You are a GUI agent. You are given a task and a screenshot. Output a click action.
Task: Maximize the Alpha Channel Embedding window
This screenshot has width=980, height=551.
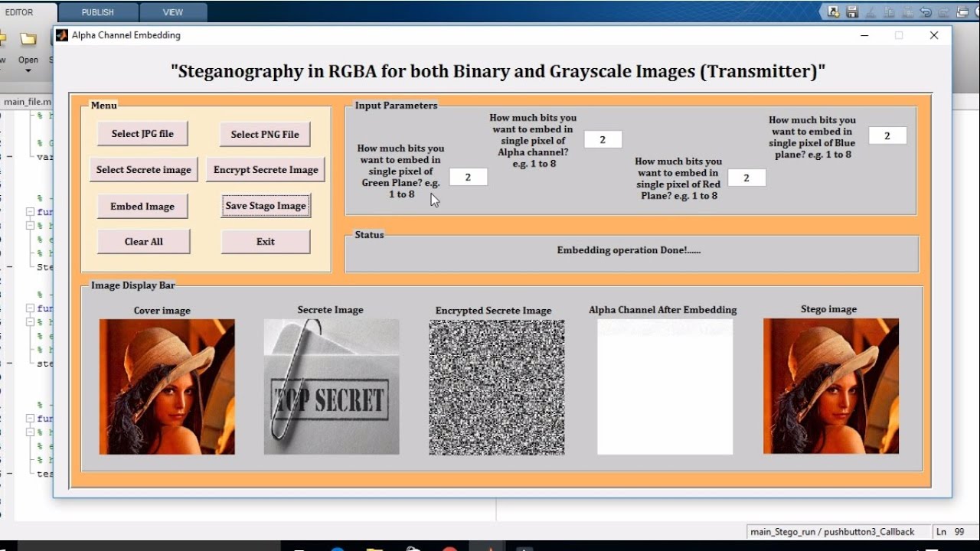(899, 35)
